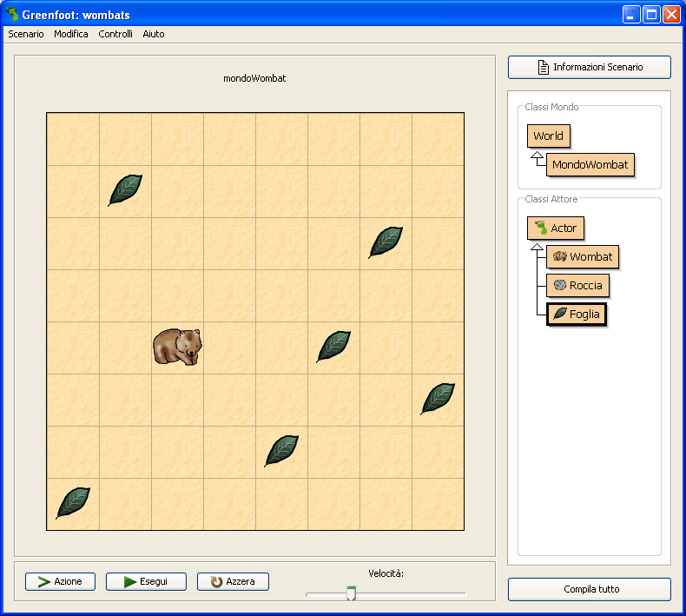Reset the world with Azzera
The image size is (686, 616).
click(x=233, y=581)
